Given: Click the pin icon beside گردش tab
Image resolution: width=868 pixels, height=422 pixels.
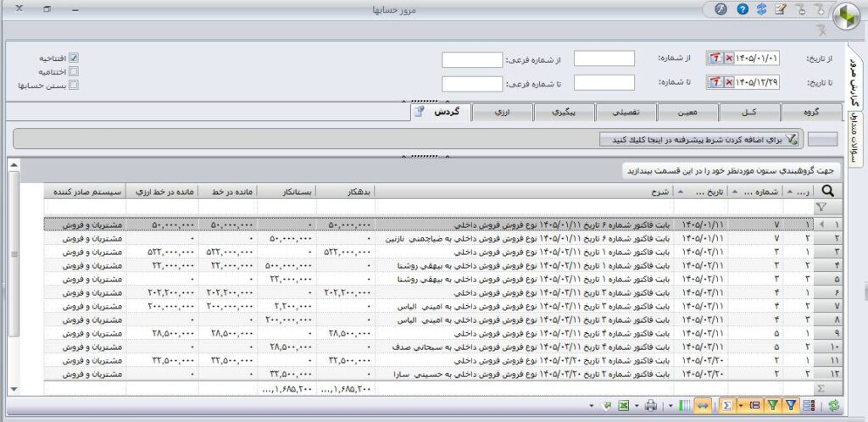Looking at the screenshot, I should point(420,112).
